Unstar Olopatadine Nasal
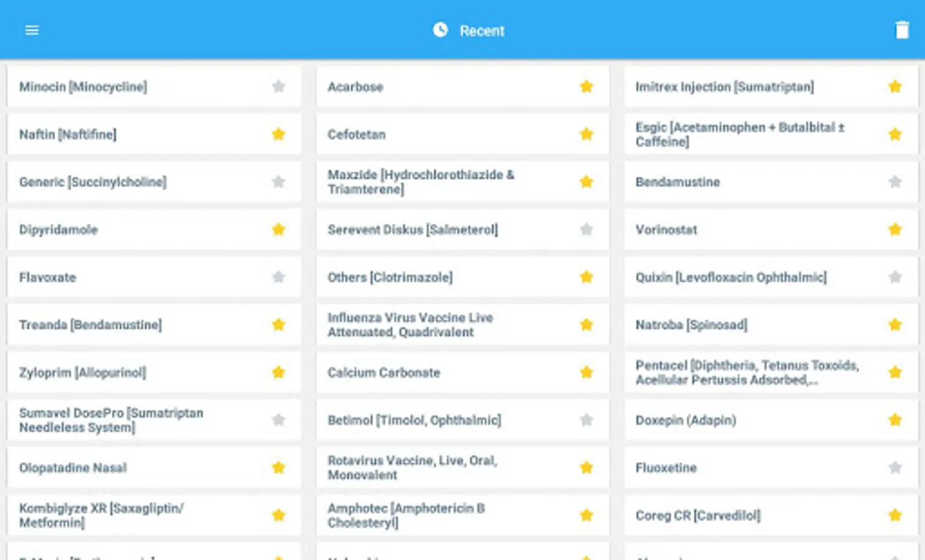Image resolution: width=925 pixels, height=560 pixels. [x=278, y=467]
